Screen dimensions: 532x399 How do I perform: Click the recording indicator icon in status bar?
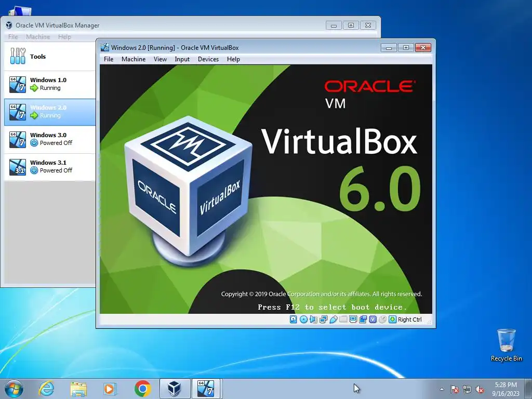tap(363, 320)
